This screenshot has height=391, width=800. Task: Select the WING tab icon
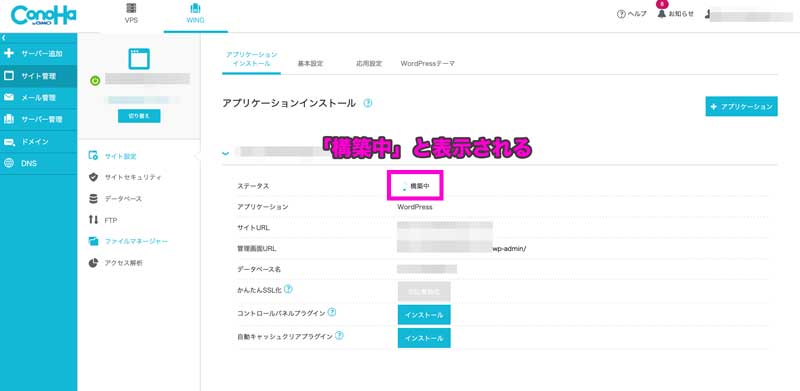tap(195, 8)
